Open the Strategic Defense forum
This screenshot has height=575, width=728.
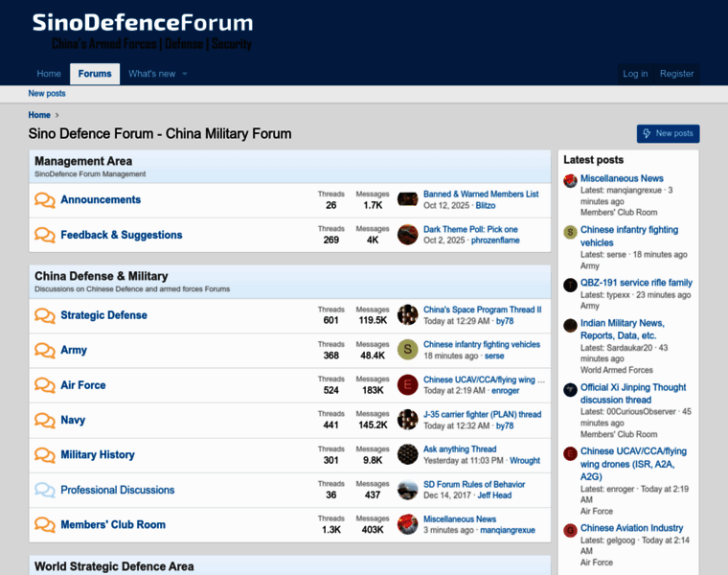tap(104, 315)
